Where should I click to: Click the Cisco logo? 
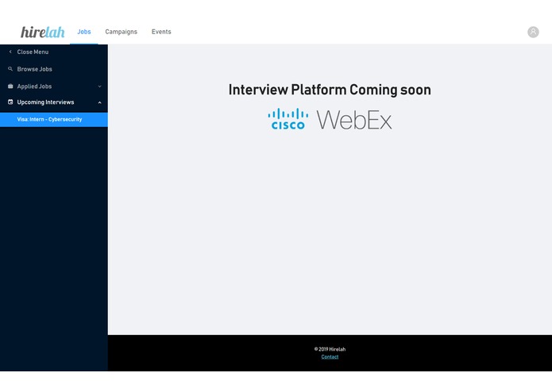click(288, 119)
